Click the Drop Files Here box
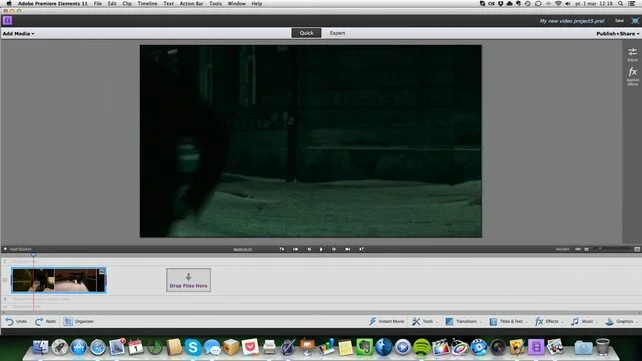The width and height of the screenshot is (642, 361). pos(188,280)
